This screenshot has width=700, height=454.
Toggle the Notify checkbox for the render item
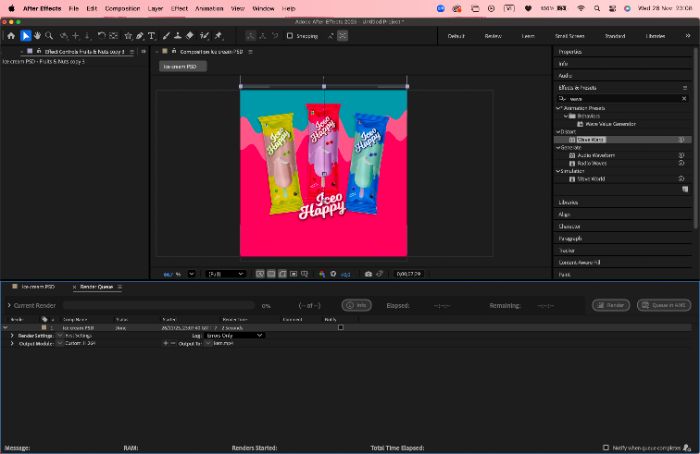341,327
